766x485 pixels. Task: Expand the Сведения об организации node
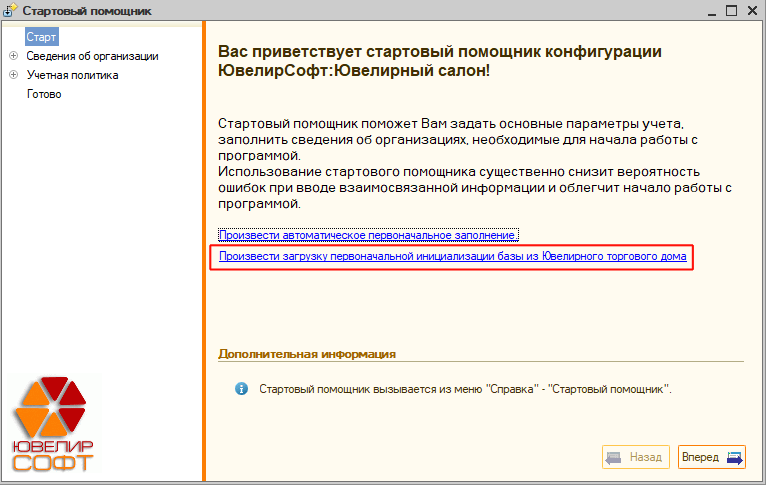(x=14, y=56)
